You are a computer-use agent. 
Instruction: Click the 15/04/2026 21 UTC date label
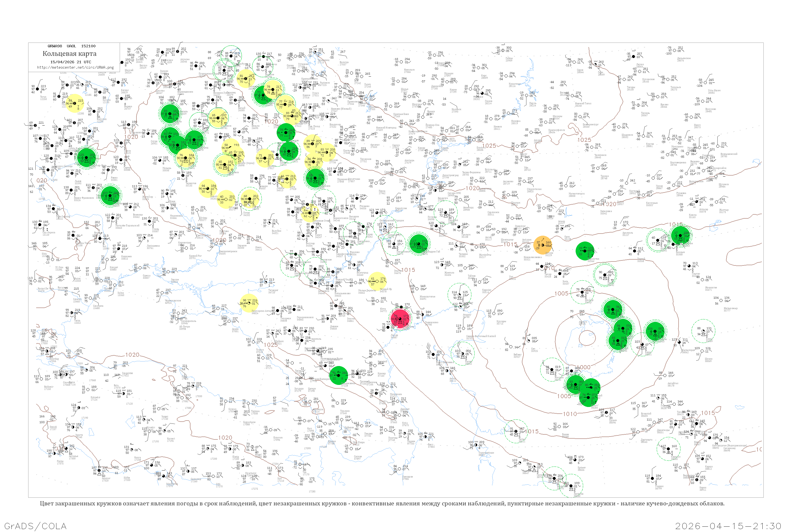tap(70, 62)
